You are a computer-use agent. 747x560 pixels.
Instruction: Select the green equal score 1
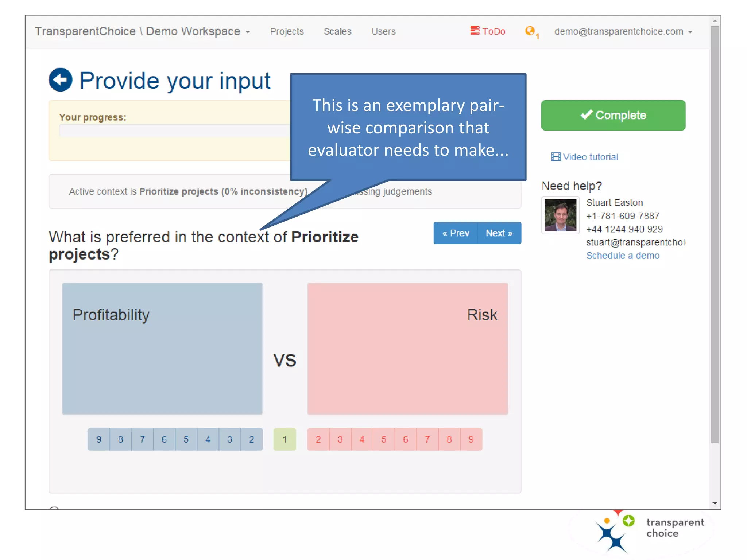coord(285,439)
